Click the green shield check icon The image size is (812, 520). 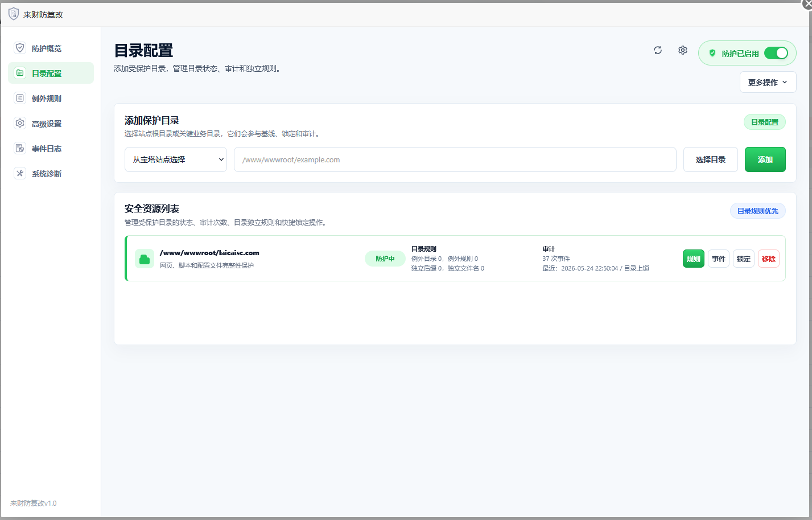point(712,53)
